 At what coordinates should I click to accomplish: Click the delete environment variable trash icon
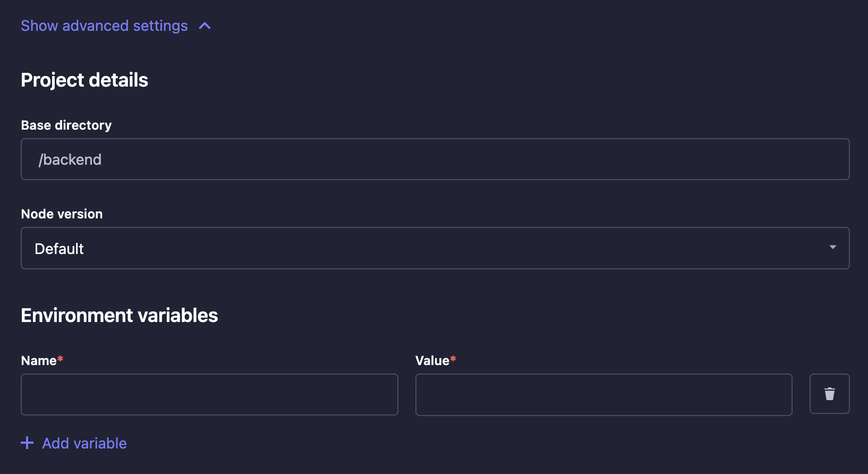coord(829,394)
